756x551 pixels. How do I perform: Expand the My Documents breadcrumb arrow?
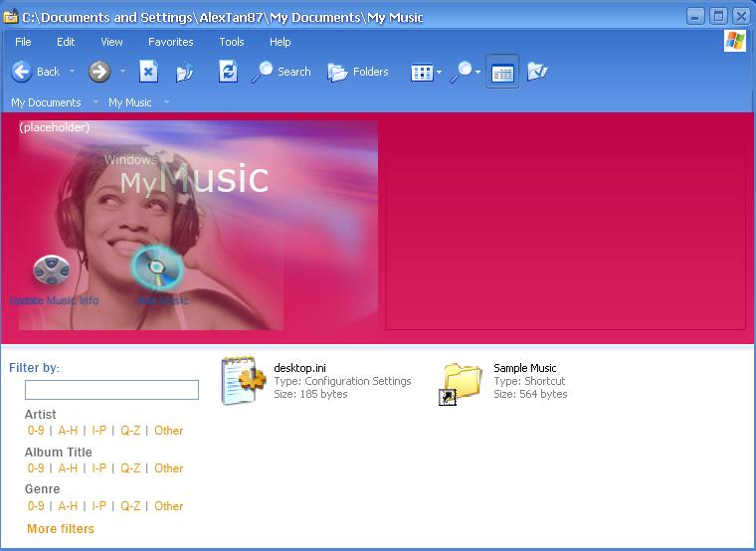(x=95, y=102)
